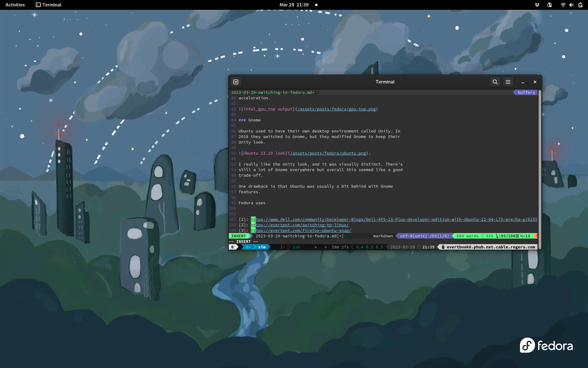
Task: Click the evertpot.com/switching-to-linux link
Action: (300, 225)
